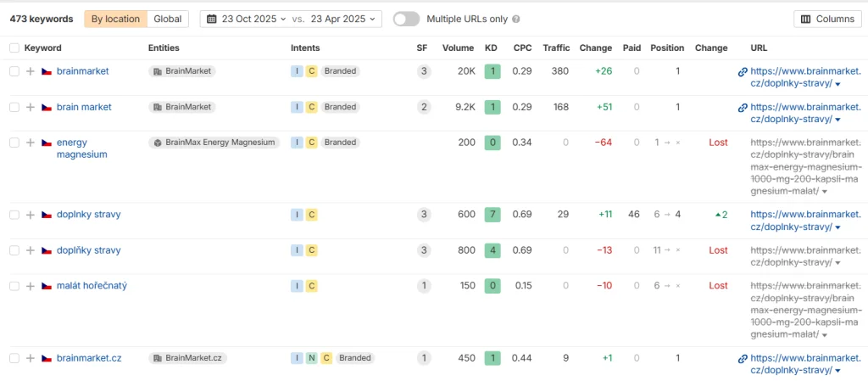The image size is (868, 381).
Task: Click the help icon next to Multiple URLs only
Action: [x=516, y=19]
